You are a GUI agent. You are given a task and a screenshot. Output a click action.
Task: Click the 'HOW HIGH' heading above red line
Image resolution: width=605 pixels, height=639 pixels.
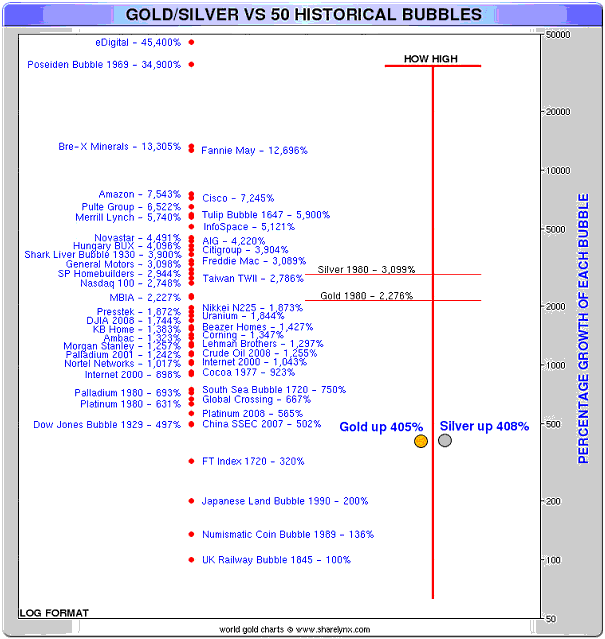[431, 59]
